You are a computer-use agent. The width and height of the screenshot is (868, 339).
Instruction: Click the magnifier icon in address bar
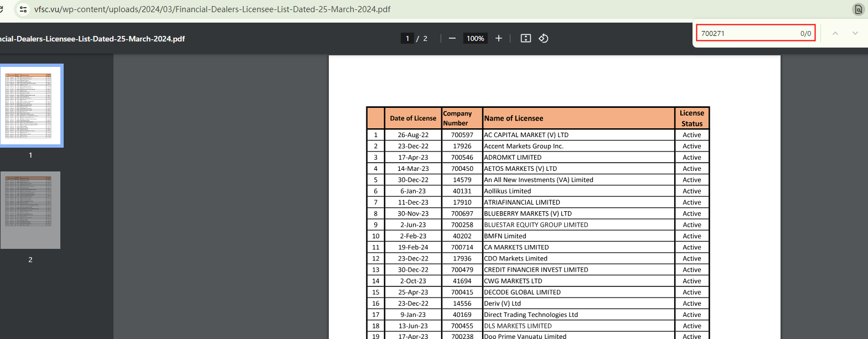click(857, 9)
